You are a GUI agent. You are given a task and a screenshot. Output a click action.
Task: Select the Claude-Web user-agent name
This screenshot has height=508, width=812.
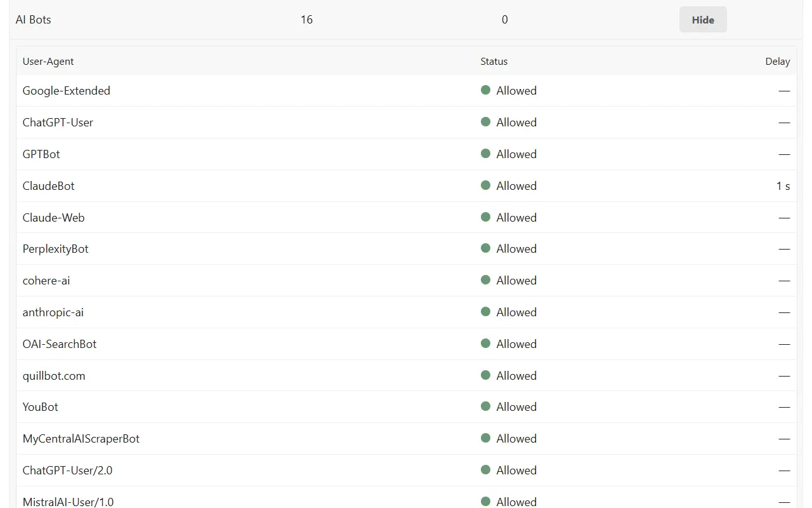pos(53,217)
